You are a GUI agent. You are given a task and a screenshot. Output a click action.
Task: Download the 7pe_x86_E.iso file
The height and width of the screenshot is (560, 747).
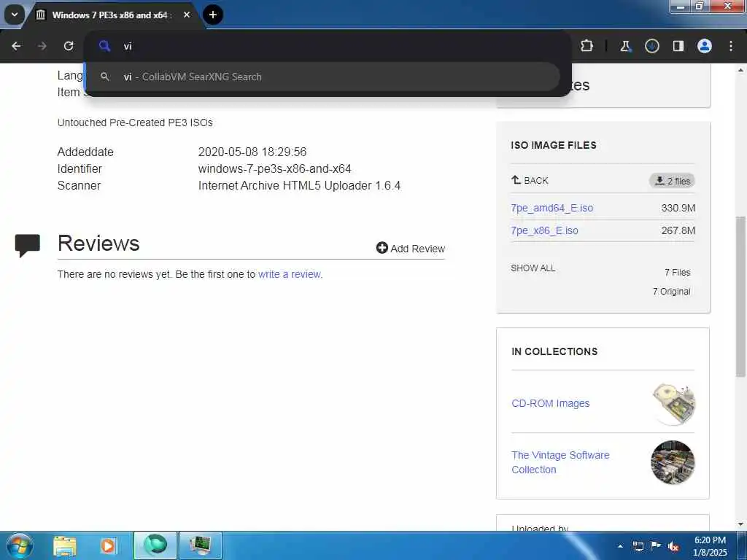(x=544, y=230)
